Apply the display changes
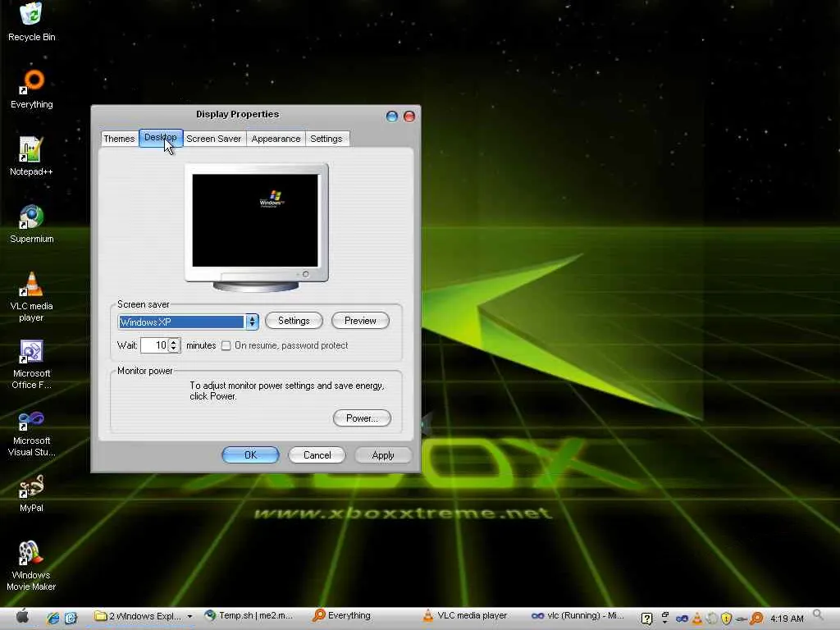This screenshot has width=840, height=630. tap(383, 455)
